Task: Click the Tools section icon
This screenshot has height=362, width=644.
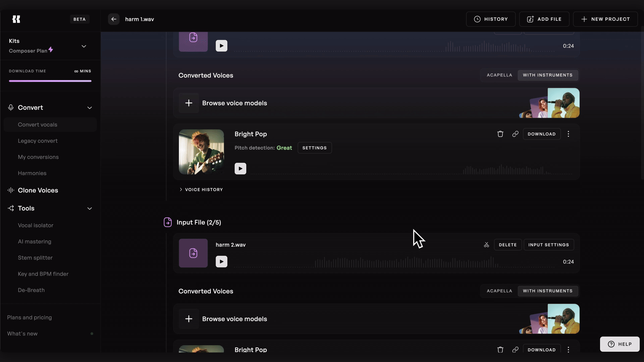Action: click(11, 208)
